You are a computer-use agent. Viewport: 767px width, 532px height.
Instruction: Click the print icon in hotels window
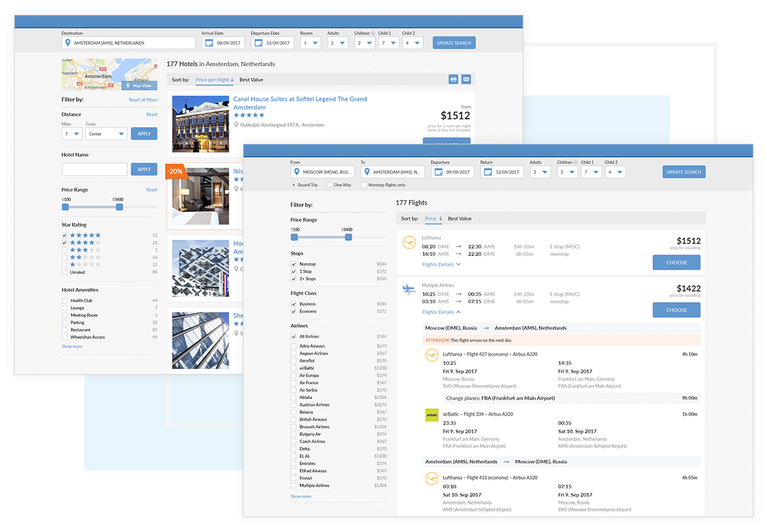(453, 79)
